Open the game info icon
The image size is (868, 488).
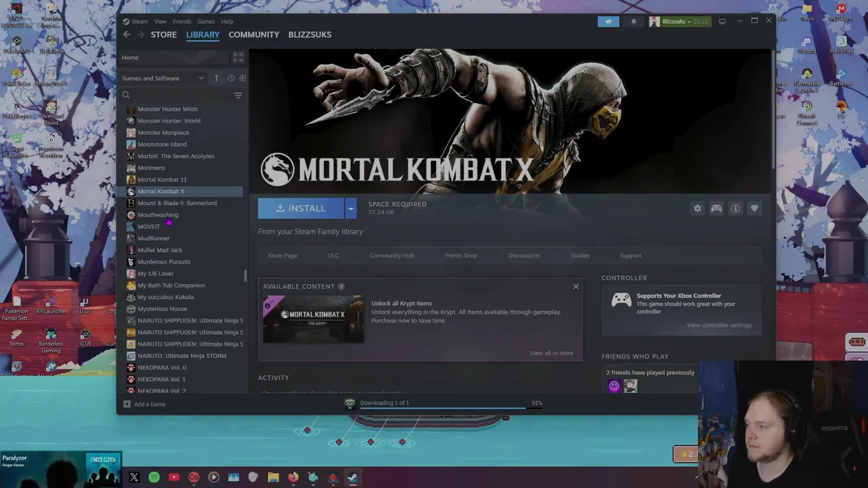pyautogui.click(x=735, y=208)
